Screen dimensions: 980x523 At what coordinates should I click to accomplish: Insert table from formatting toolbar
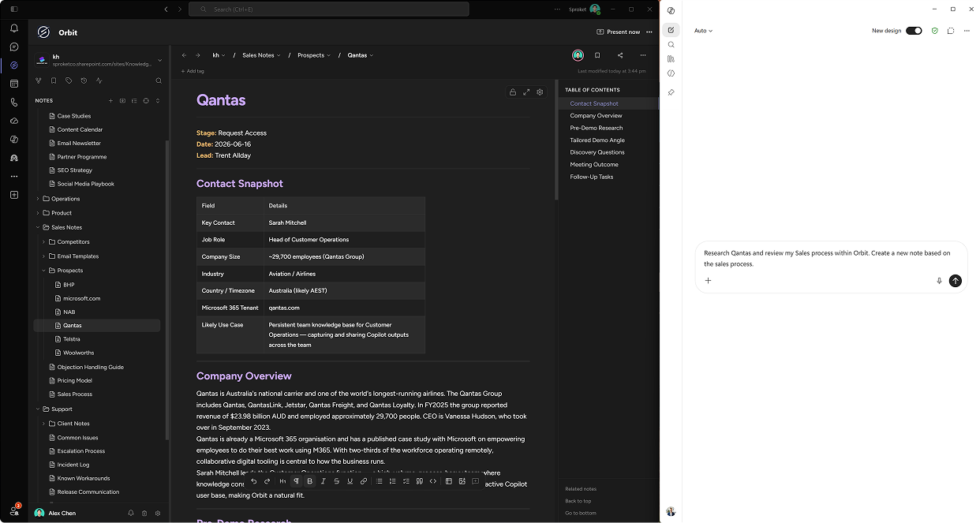[449, 481]
